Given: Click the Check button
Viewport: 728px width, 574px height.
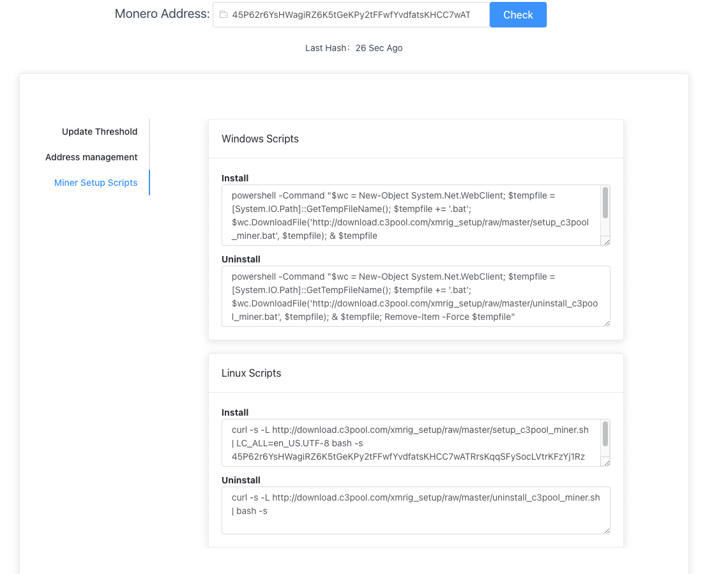Looking at the screenshot, I should coord(518,15).
